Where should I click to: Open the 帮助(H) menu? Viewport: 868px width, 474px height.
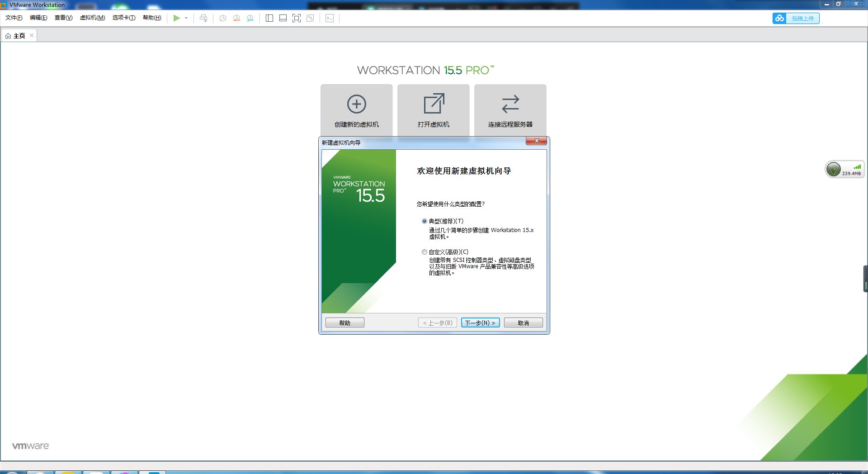[x=152, y=18]
